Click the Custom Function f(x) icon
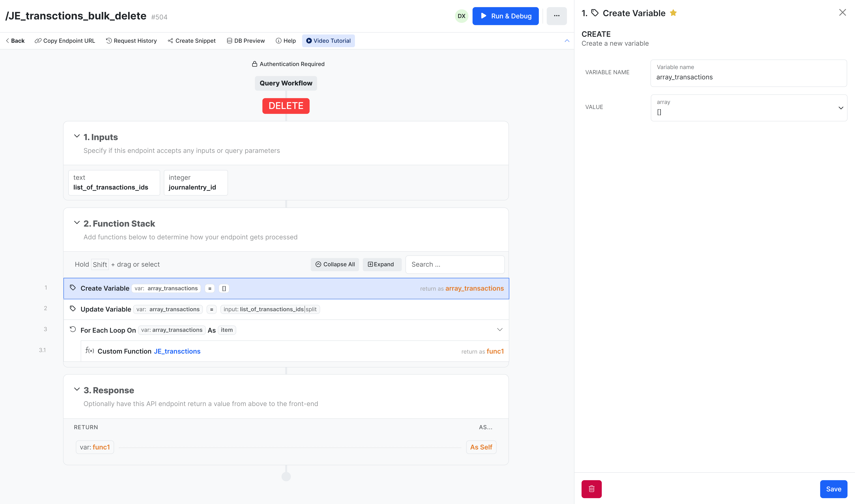The height and width of the screenshot is (504, 855). [x=90, y=350]
